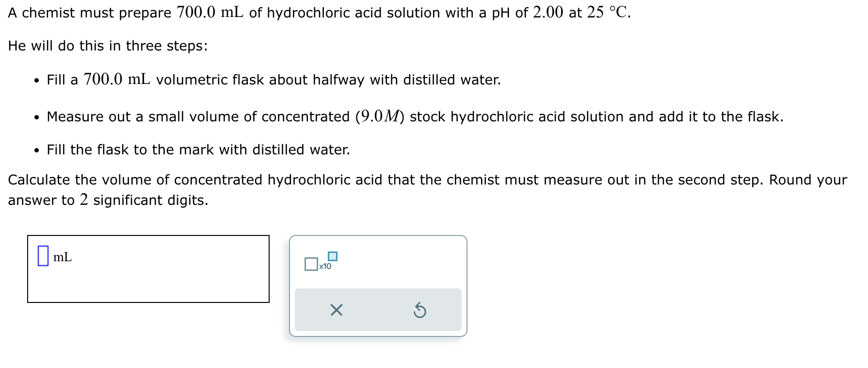This screenshot has width=868, height=368.
Task: Click the x10 label in the keypad
Action: 325,267
